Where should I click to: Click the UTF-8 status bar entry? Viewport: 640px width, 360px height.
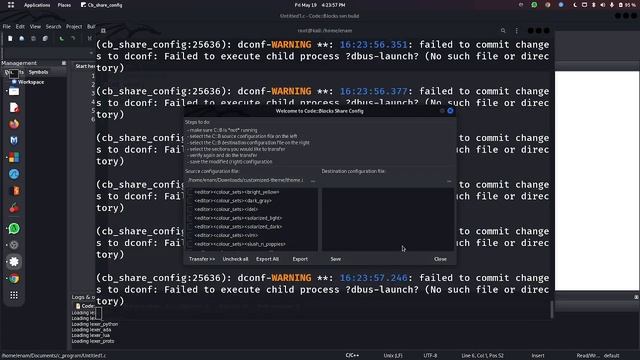tap(430, 356)
